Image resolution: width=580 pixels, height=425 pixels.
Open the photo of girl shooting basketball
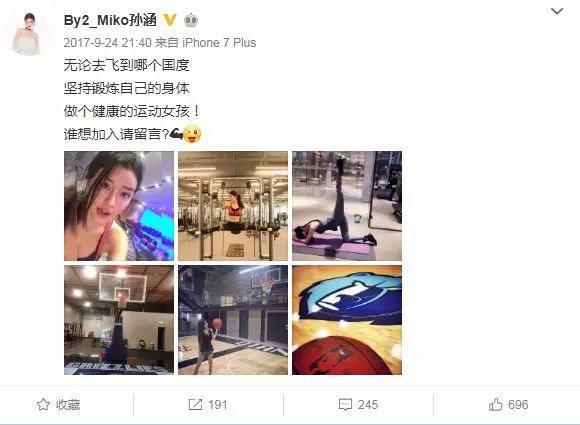pos(233,320)
